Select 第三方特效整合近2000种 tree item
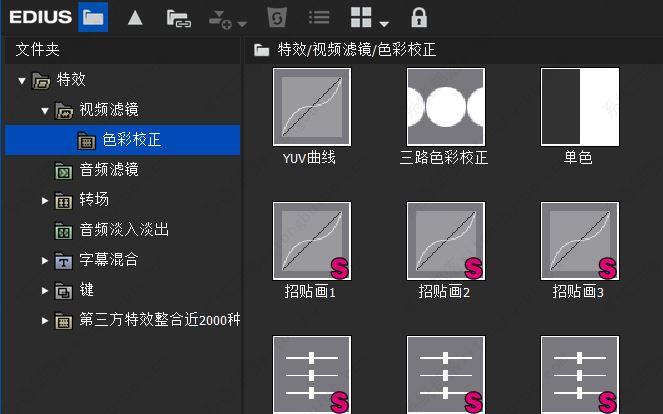 click(159, 320)
